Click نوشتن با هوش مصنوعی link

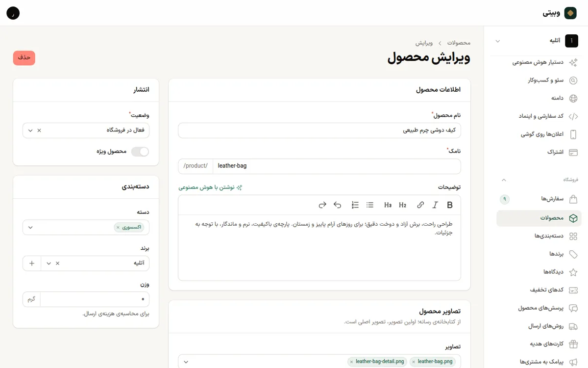click(210, 187)
